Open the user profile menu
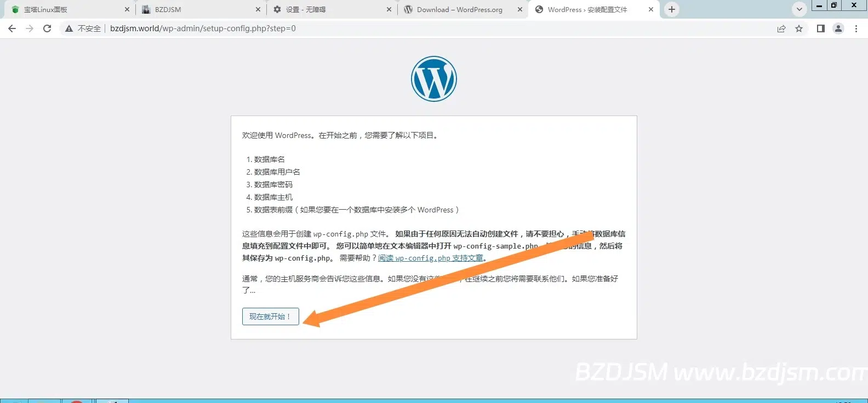The height and width of the screenshot is (403, 868). tap(838, 28)
